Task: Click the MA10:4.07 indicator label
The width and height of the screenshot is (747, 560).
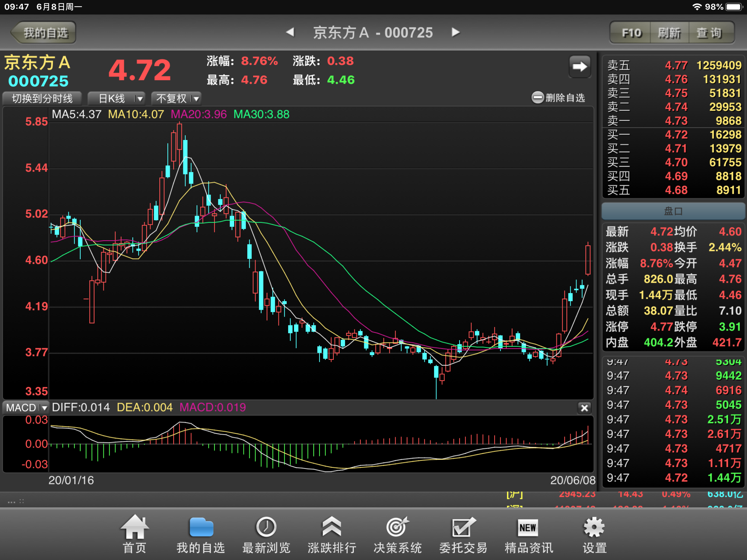Action: point(136,114)
